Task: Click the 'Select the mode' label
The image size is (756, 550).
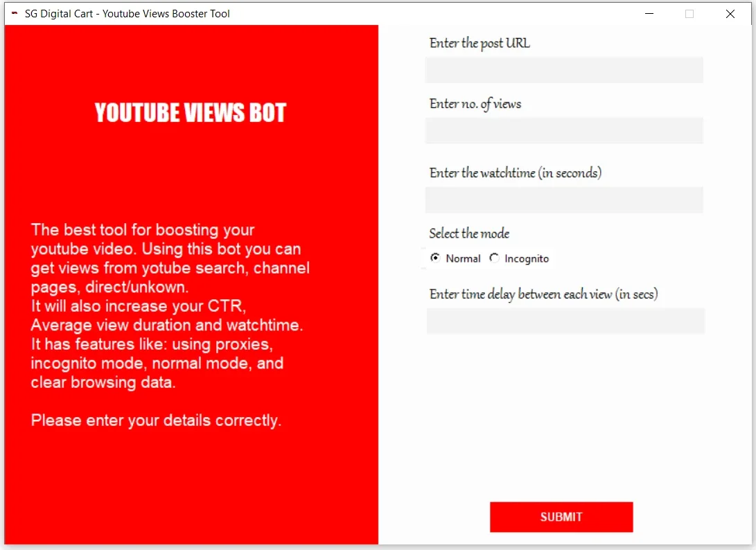Action: tap(469, 233)
